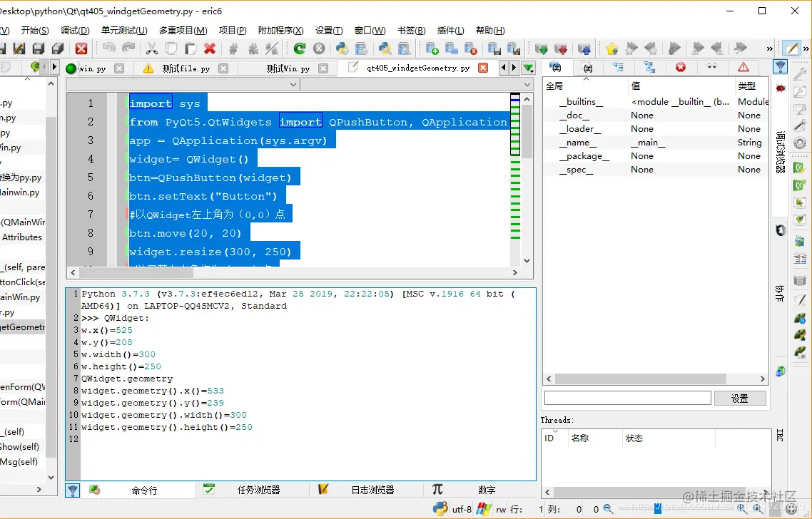Switch to the 测试Win.py editor tab
The image size is (812, 519).
click(288, 68)
